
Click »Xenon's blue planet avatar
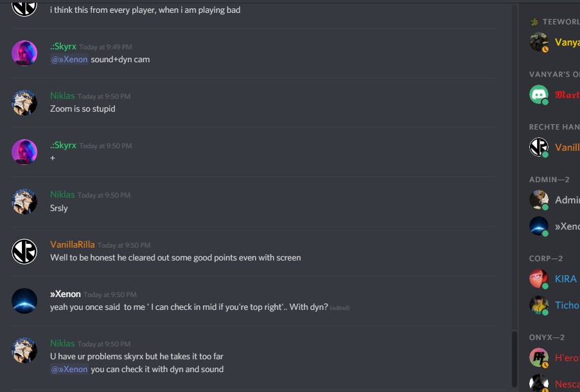24,300
